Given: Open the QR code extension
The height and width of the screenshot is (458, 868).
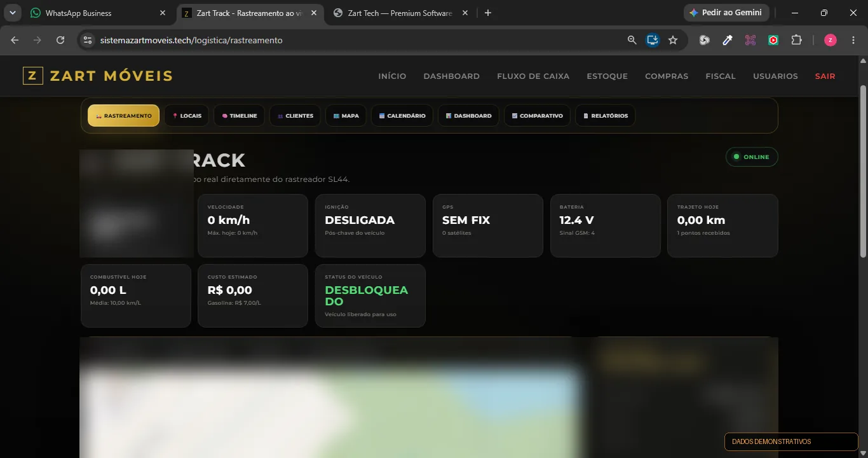Looking at the screenshot, I should pos(750,40).
